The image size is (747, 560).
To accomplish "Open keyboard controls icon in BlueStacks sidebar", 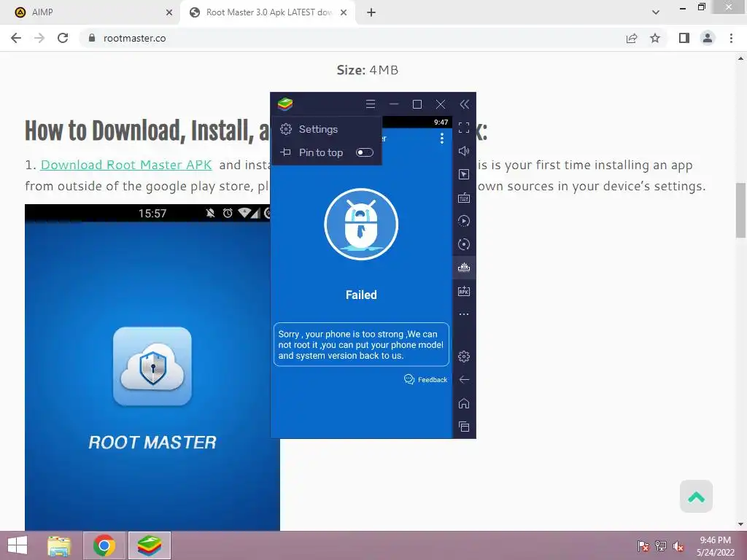I will coord(464,198).
